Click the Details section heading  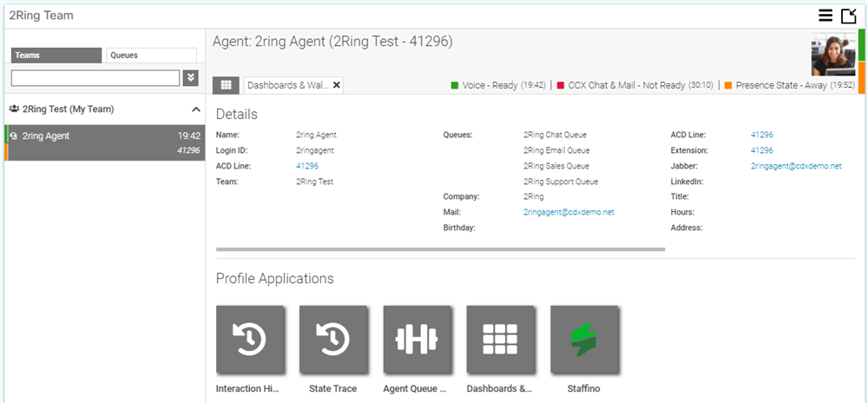point(236,114)
